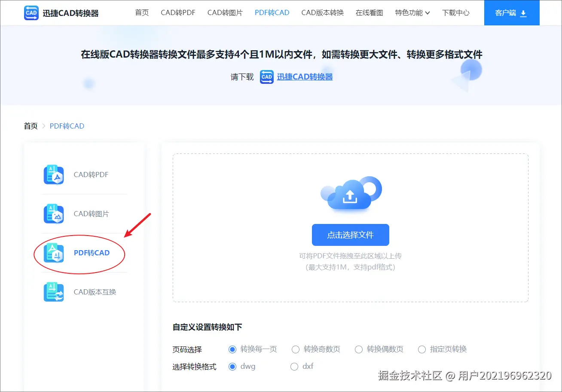The image size is (562, 392).
Task: Choose dxf output format
Action: [294, 367]
